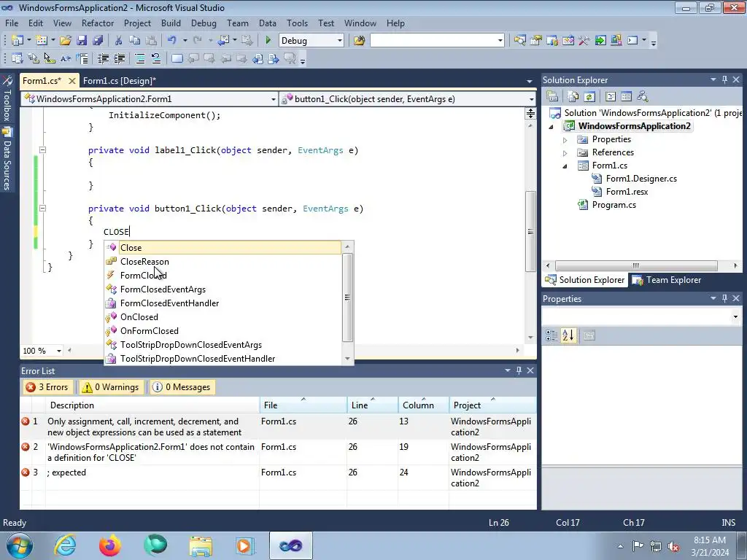Open the Toolbox side tab
Screen dimensions: 747x560
coord(7,98)
